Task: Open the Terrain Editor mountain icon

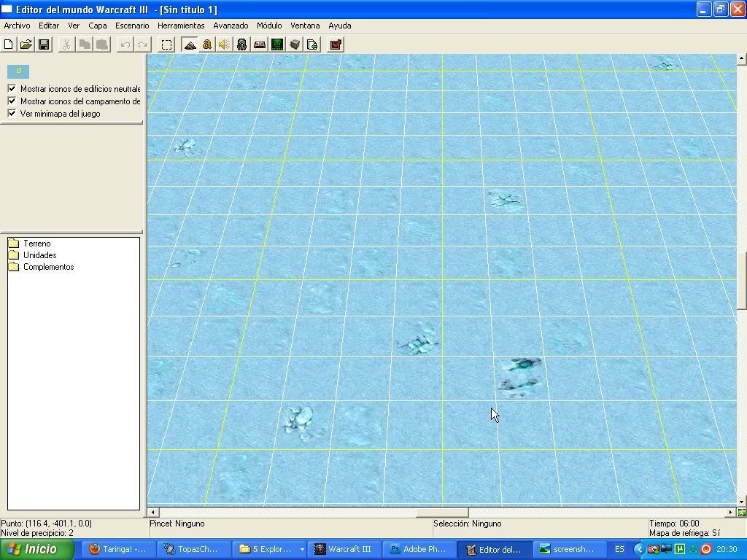Action: [190, 44]
